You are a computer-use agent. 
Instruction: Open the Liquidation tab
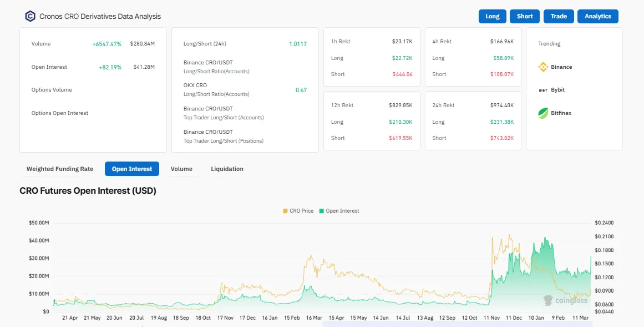[227, 169]
